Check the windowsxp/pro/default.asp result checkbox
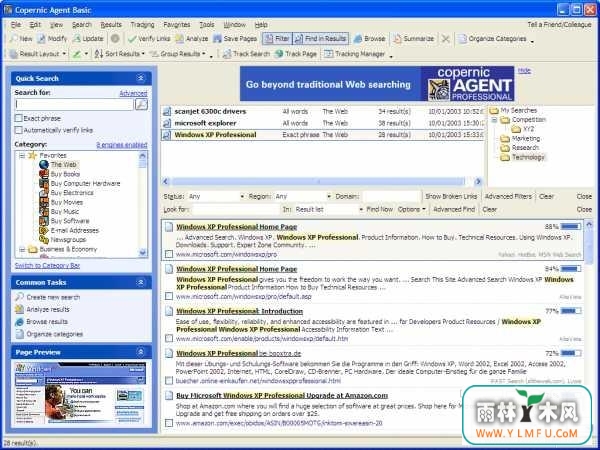600x450 pixels. (x=169, y=296)
